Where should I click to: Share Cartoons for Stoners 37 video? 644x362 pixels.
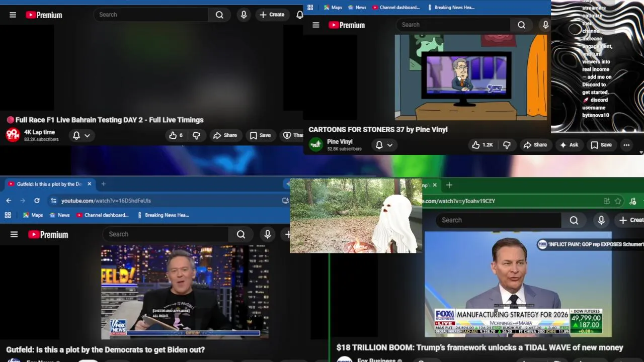[x=535, y=145]
